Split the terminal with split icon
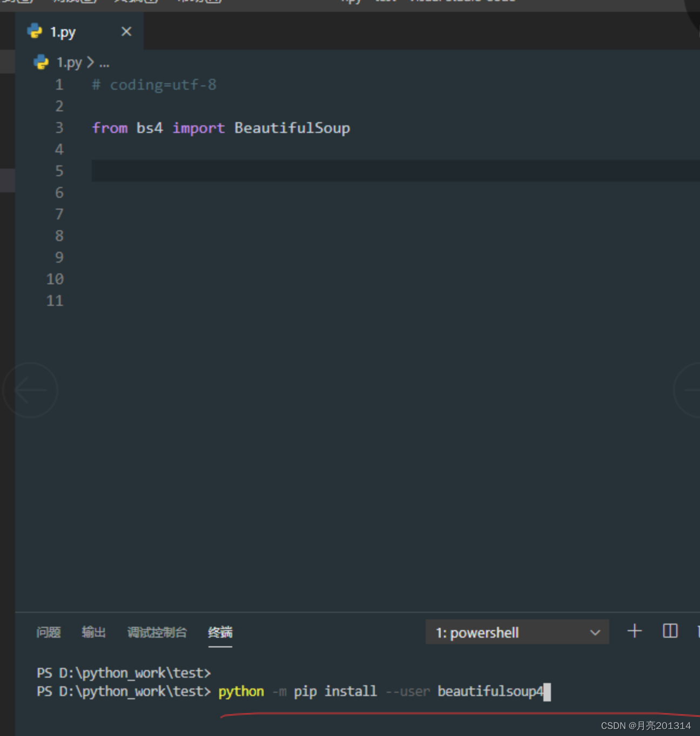 click(670, 631)
